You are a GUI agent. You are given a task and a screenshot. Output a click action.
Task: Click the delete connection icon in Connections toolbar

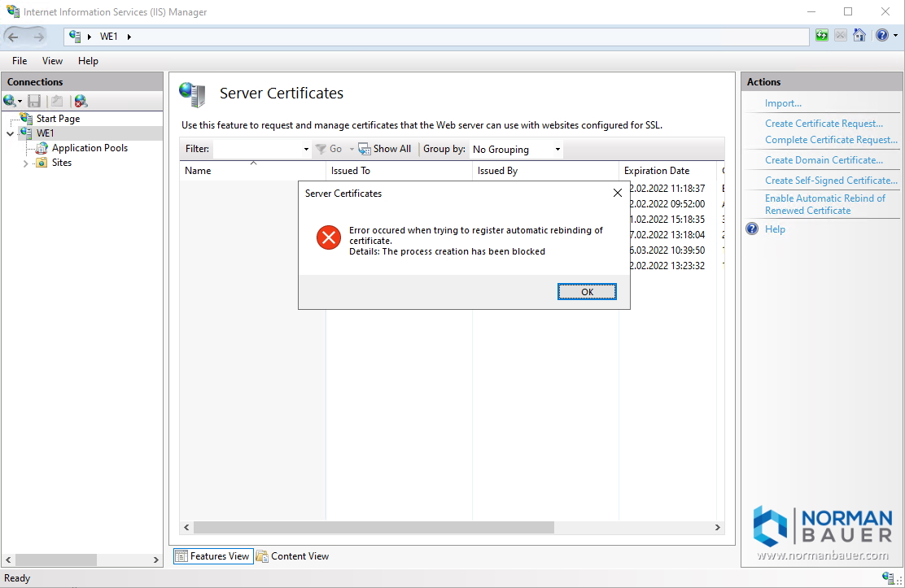tap(81, 102)
